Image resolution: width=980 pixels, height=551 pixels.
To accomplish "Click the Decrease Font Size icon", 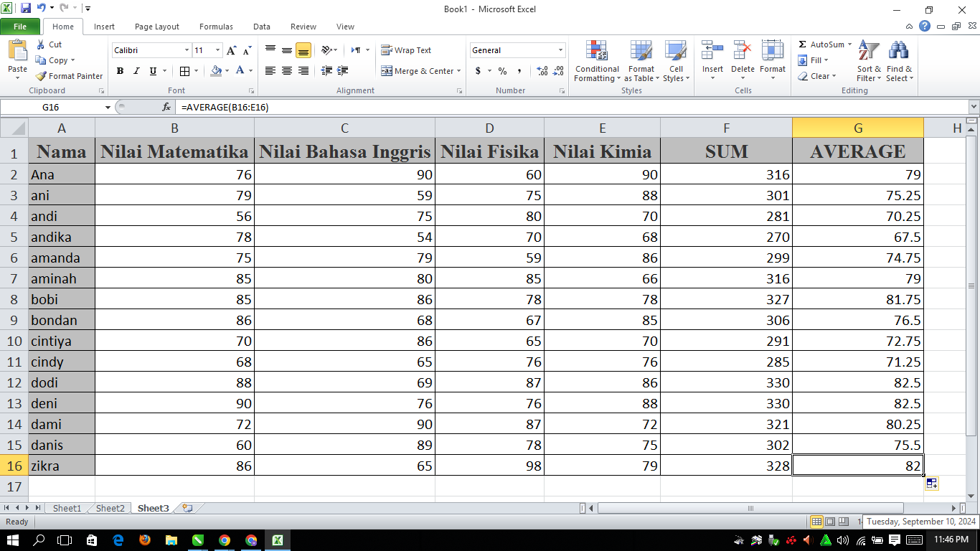I will pos(247,50).
